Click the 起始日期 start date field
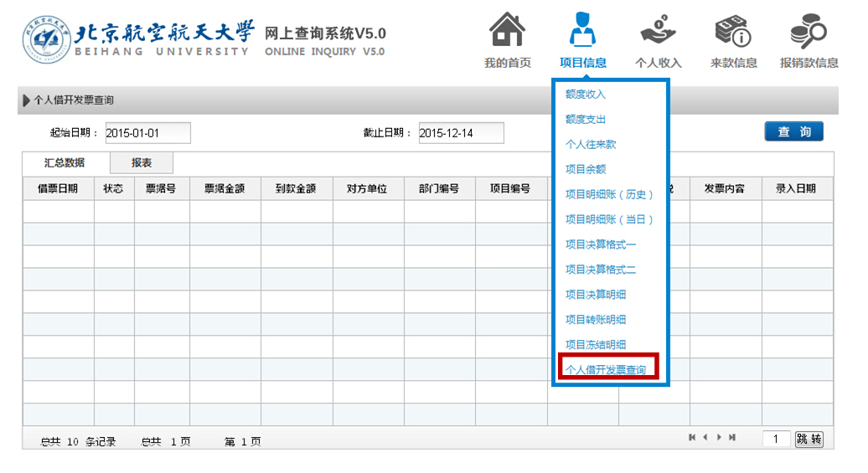Viewport: 868px width, 473px height. click(147, 133)
